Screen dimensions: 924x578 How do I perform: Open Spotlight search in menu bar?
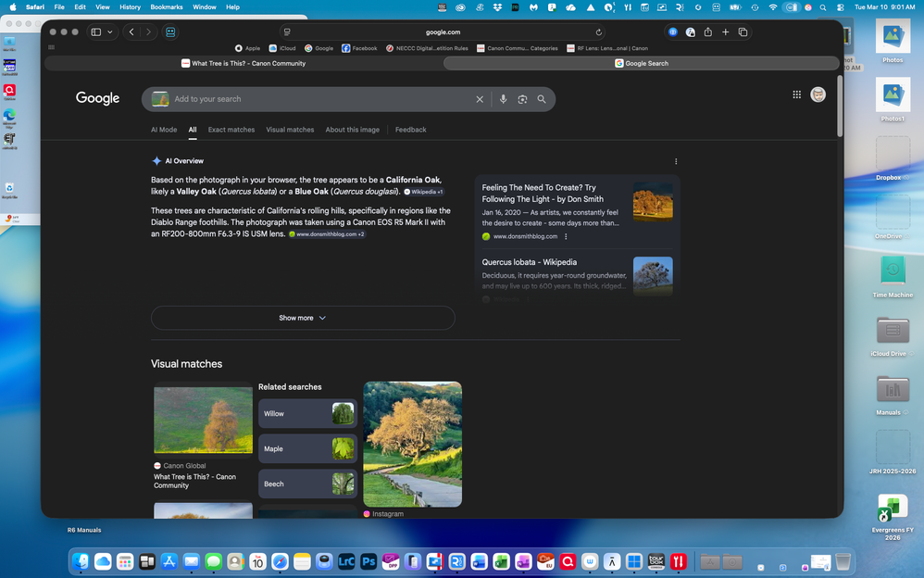(823, 7)
